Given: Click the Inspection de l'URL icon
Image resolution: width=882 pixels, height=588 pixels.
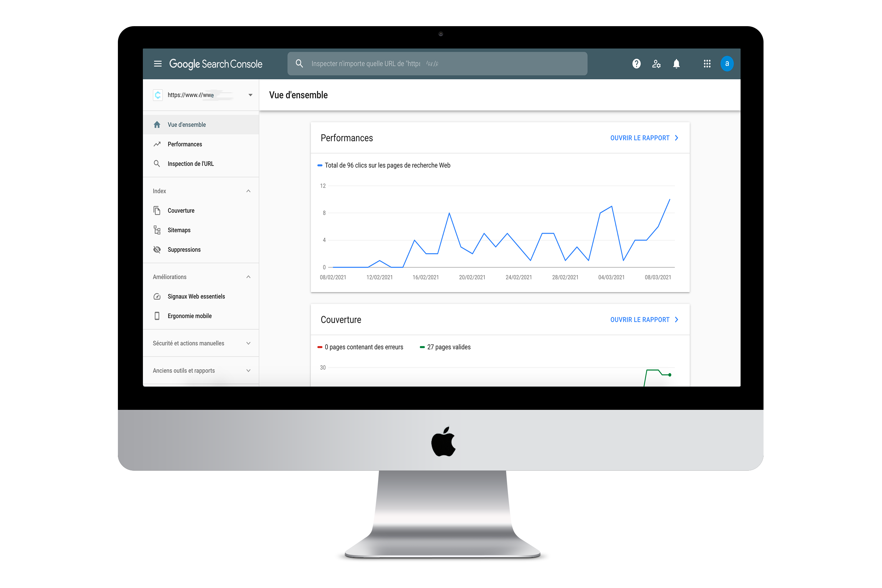Looking at the screenshot, I should [157, 163].
